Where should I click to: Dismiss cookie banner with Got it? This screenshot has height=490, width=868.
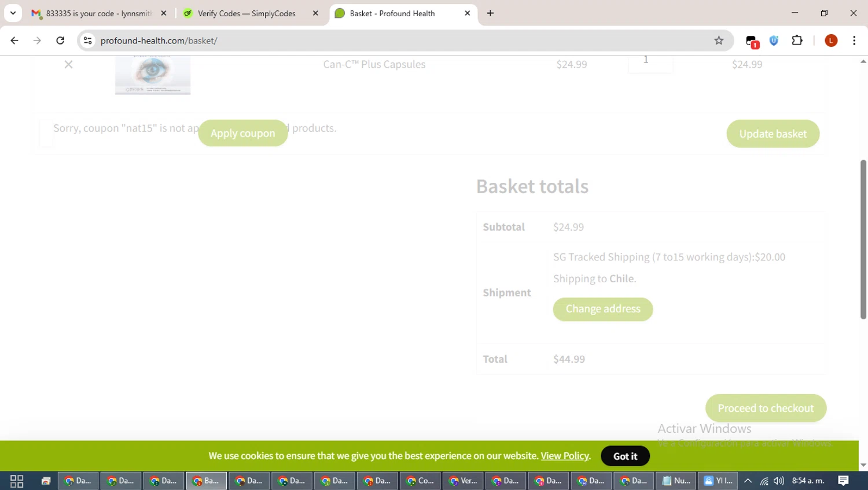[625, 456]
